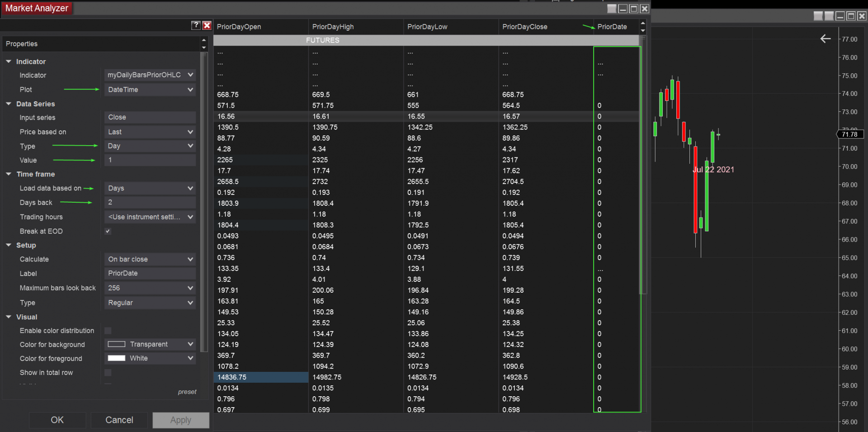Open the Setup Type dropdown set to Regular
This screenshot has width=868, height=432.
pyautogui.click(x=150, y=303)
